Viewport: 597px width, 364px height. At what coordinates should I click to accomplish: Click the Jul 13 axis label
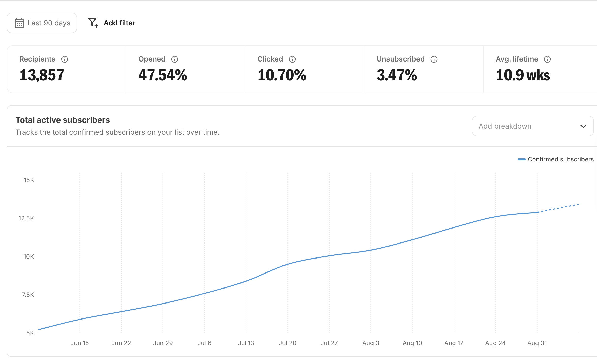pos(246,343)
